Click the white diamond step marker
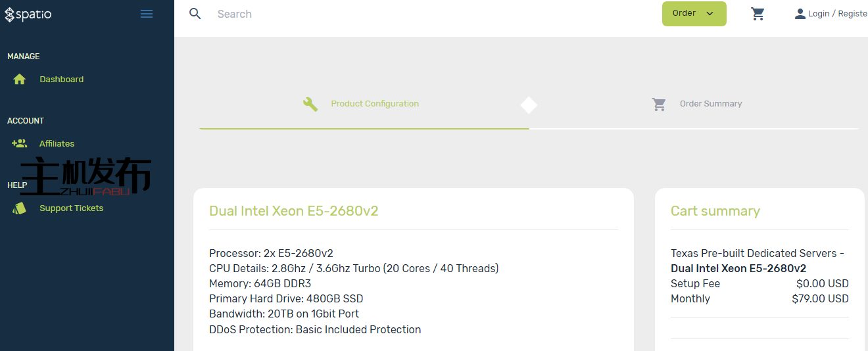 [x=529, y=105]
